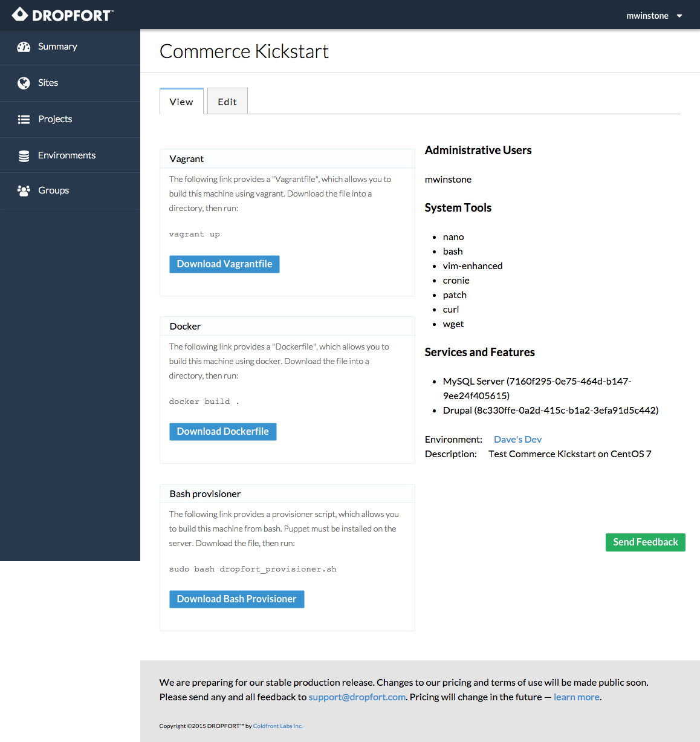Click the Docker panel heading

pos(185,327)
